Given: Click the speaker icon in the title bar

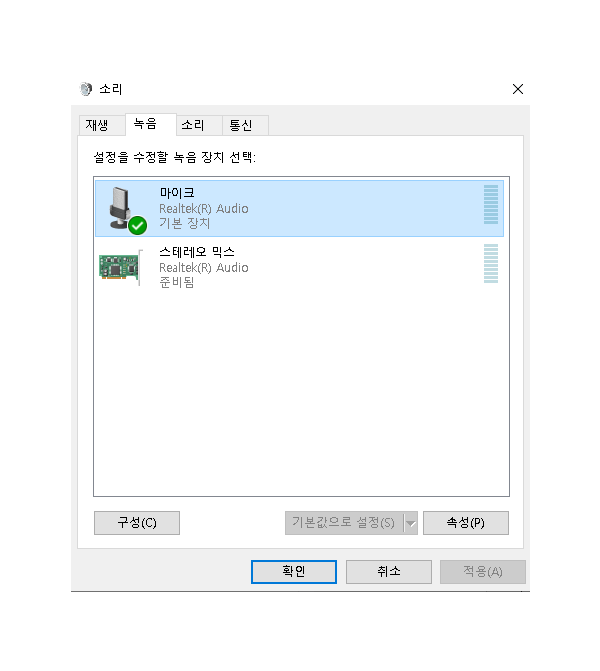Looking at the screenshot, I should click(x=86, y=89).
